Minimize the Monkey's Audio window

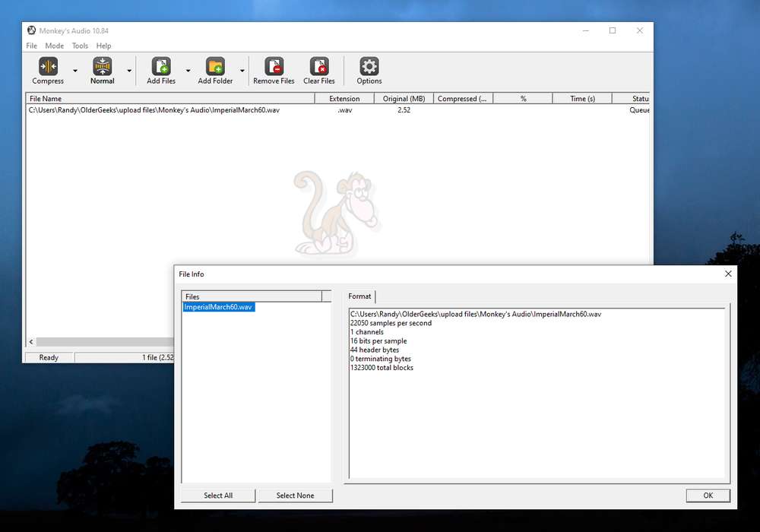coord(585,30)
